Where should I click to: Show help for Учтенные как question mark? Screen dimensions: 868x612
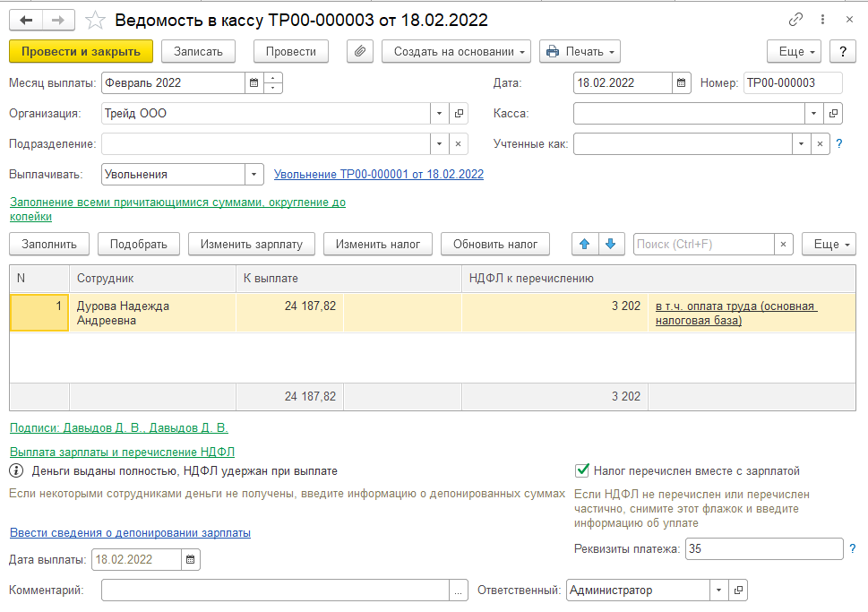point(839,144)
